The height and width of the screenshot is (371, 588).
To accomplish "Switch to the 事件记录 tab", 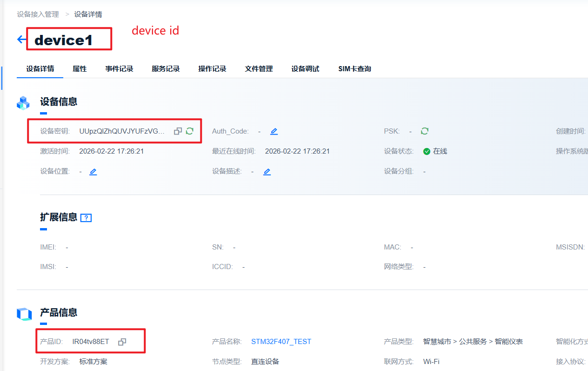I will tap(119, 69).
